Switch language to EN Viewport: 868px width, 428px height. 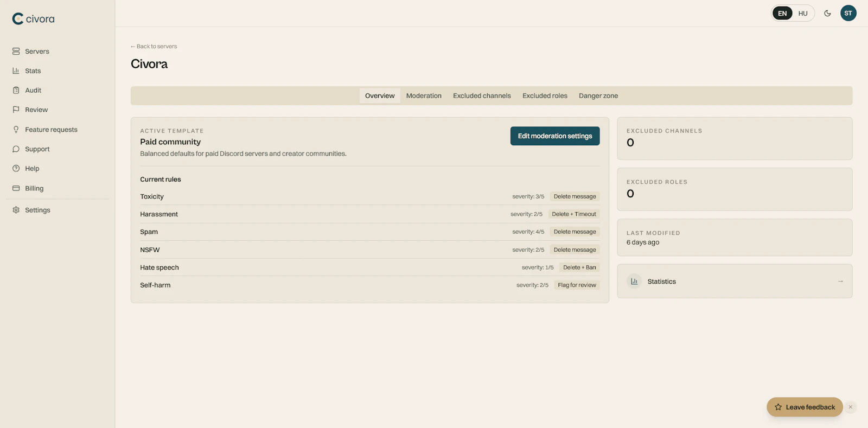point(782,14)
